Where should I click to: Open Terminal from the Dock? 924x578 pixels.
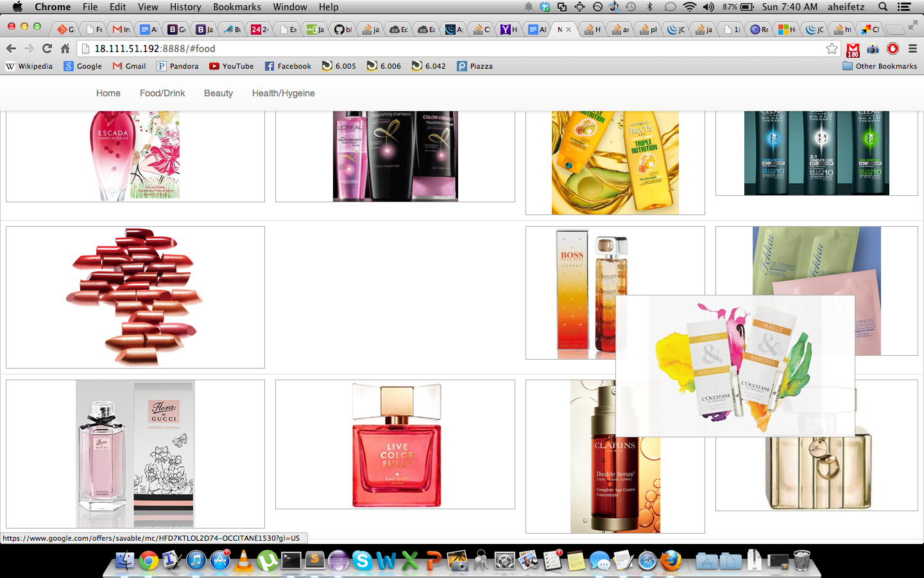click(x=291, y=560)
